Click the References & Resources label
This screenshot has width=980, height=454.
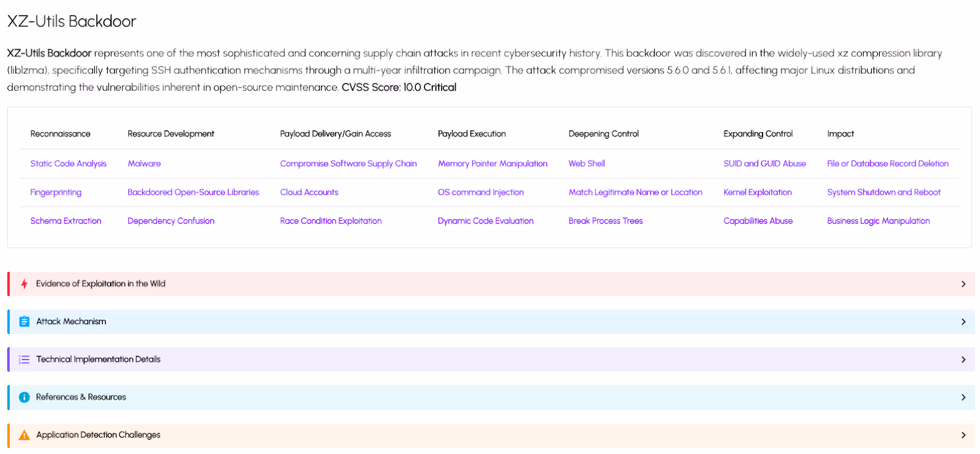pyautogui.click(x=81, y=397)
